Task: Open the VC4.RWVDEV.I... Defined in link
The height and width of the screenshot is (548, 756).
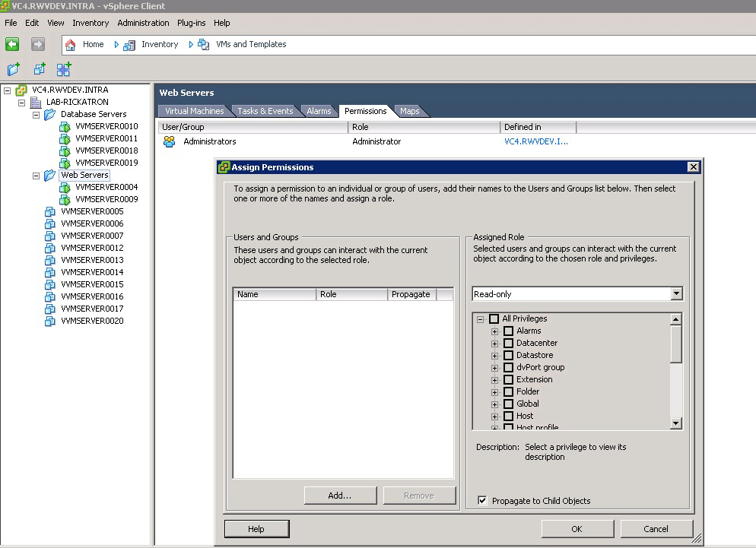Action: point(536,141)
